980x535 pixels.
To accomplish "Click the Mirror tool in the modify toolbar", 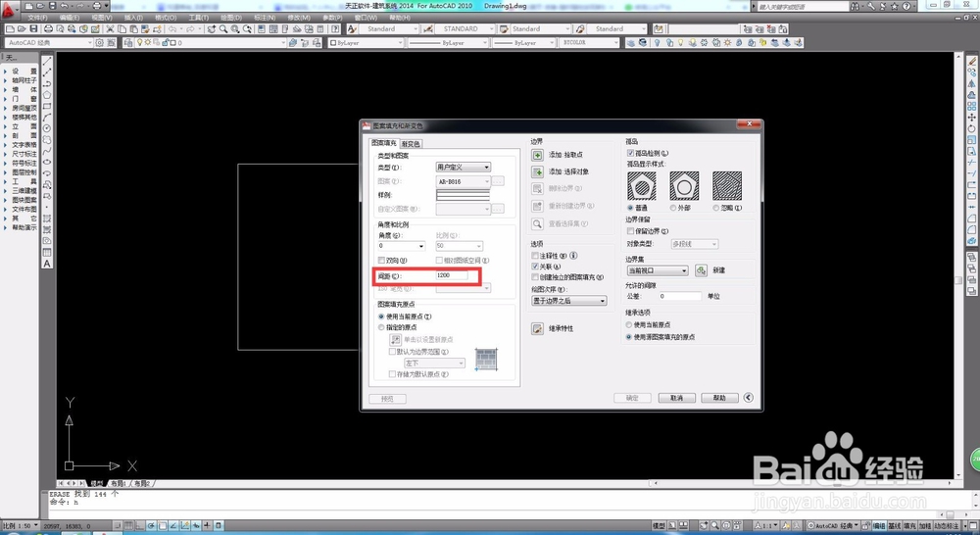I will click(x=972, y=83).
